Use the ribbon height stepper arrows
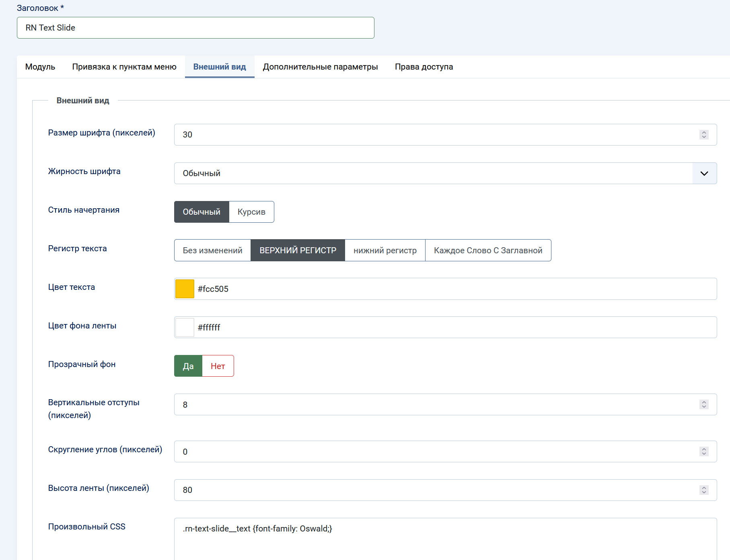This screenshot has height=560, width=730. (704, 490)
